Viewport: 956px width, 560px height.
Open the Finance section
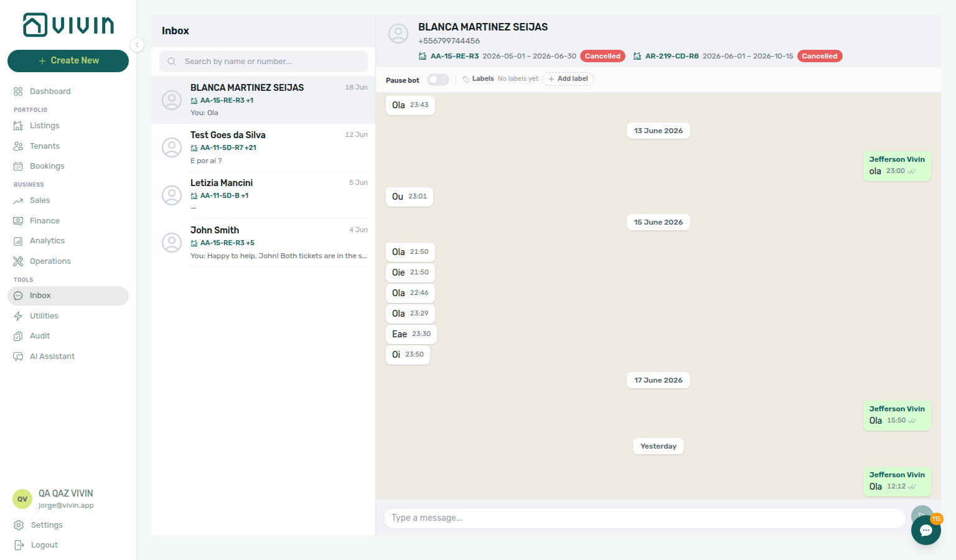pos(68,221)
